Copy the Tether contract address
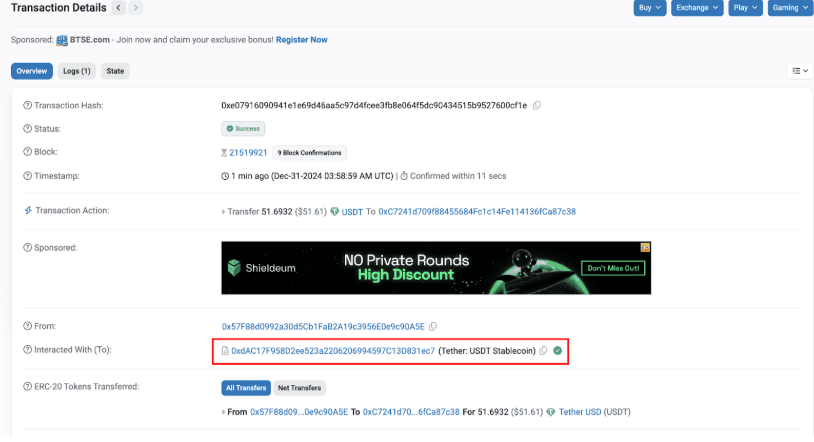The width and height of the screenshot is (814, 442). 543,351
